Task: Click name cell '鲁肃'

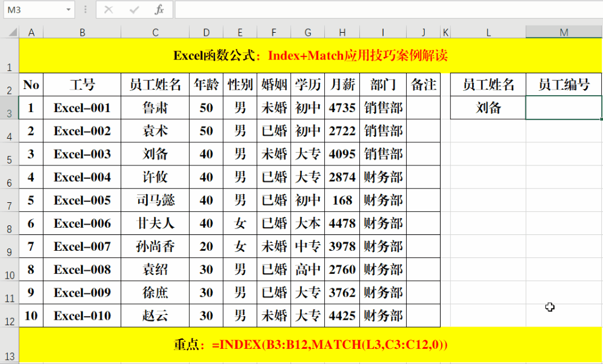Action: [x=155, y=108]
